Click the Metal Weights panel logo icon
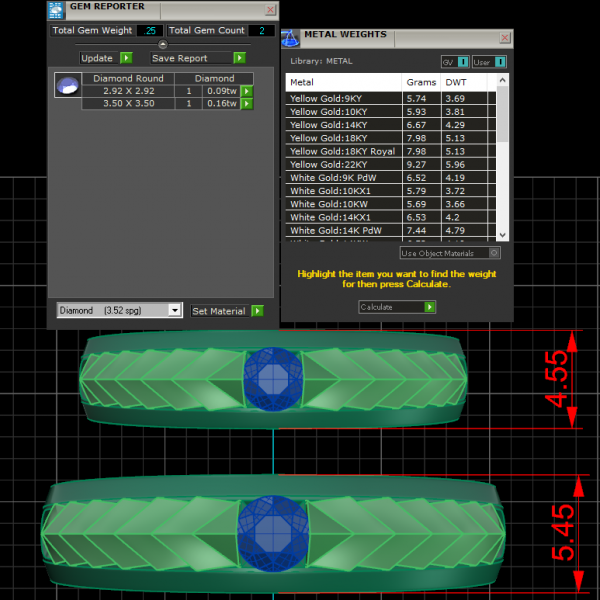The width and height of the screenshot is (600, 600). point(290,39)
